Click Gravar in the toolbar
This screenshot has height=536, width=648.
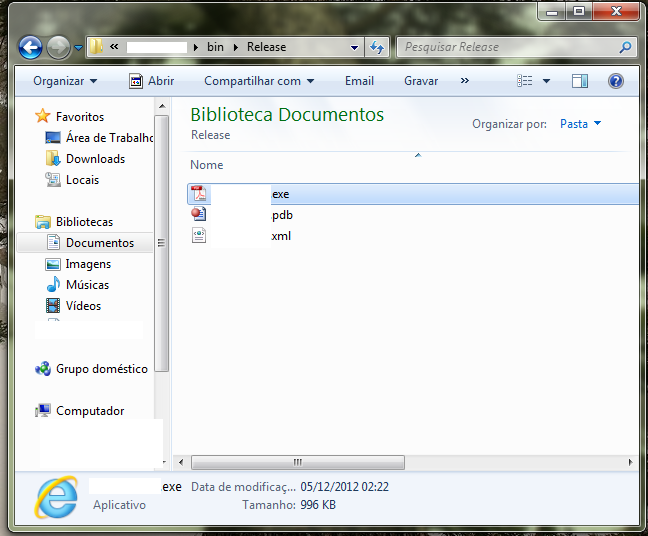click(x=421, y=81)
